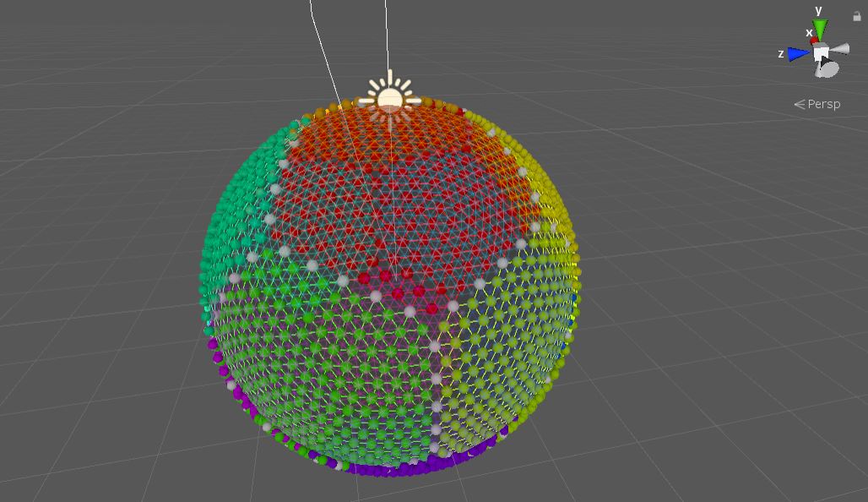
Task: Toggle the Persp projection label
Action: (x=825, y=104)
